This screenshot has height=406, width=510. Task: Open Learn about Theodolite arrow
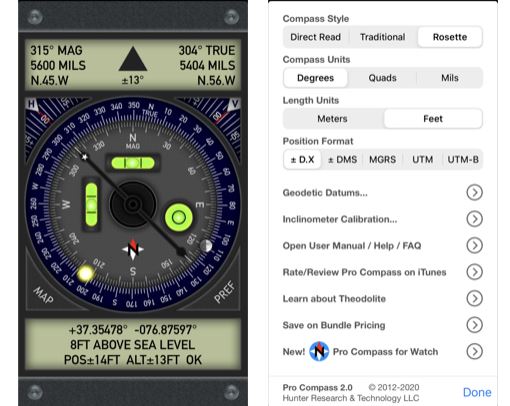pyautogui.click(x=474, y=298)
